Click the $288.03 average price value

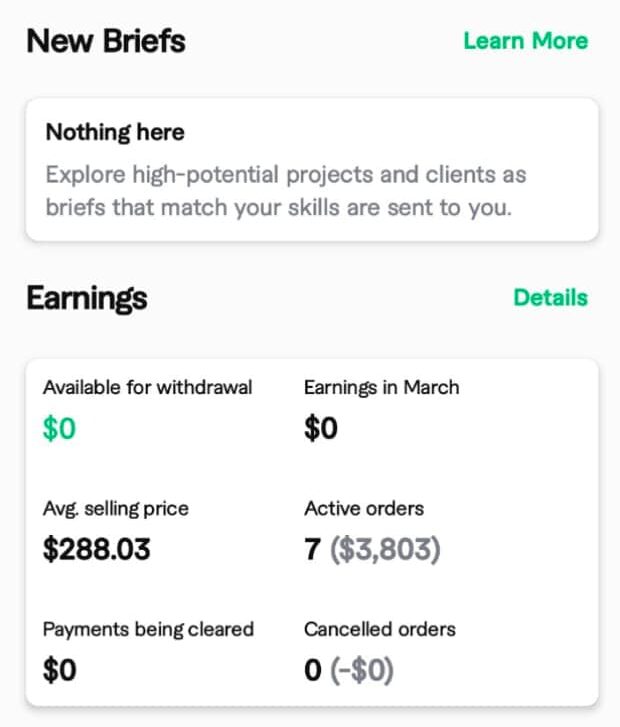(x=96, y=549)
